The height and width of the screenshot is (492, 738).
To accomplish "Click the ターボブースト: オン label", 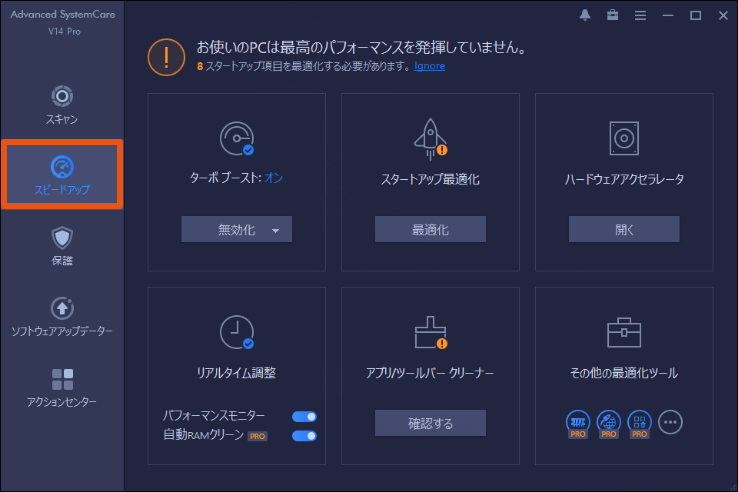I will tap(236, 178).
